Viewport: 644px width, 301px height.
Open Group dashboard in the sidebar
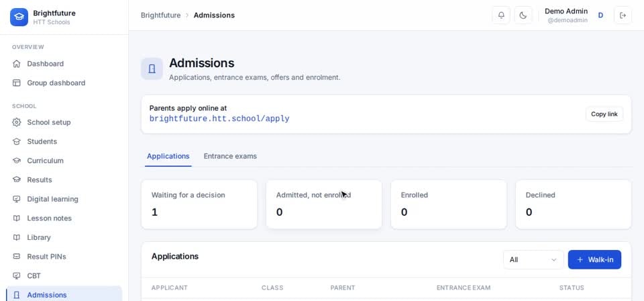click(64, 83)
